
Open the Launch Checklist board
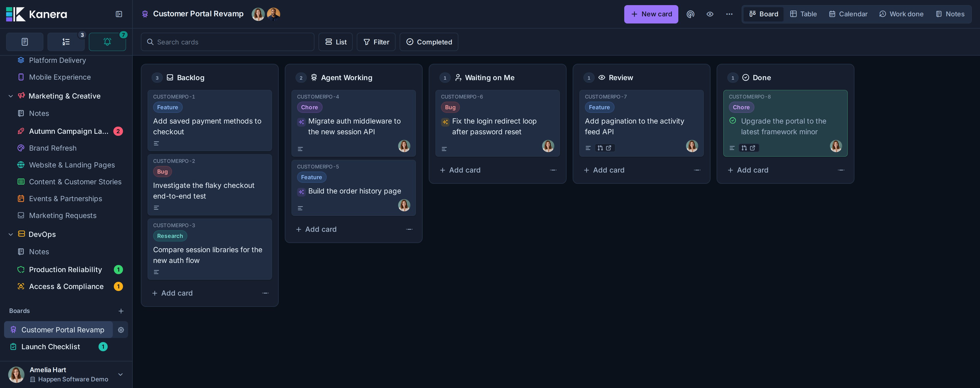[x=51, y=347]
